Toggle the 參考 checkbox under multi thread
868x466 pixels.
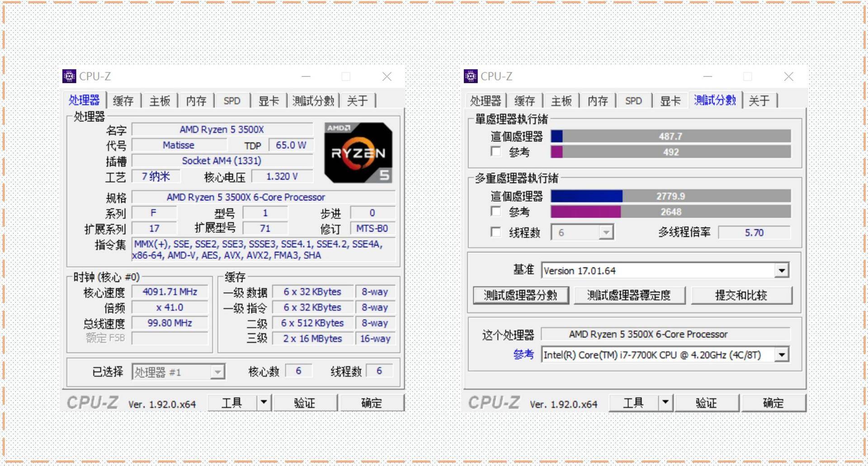[x=496, y=211]
